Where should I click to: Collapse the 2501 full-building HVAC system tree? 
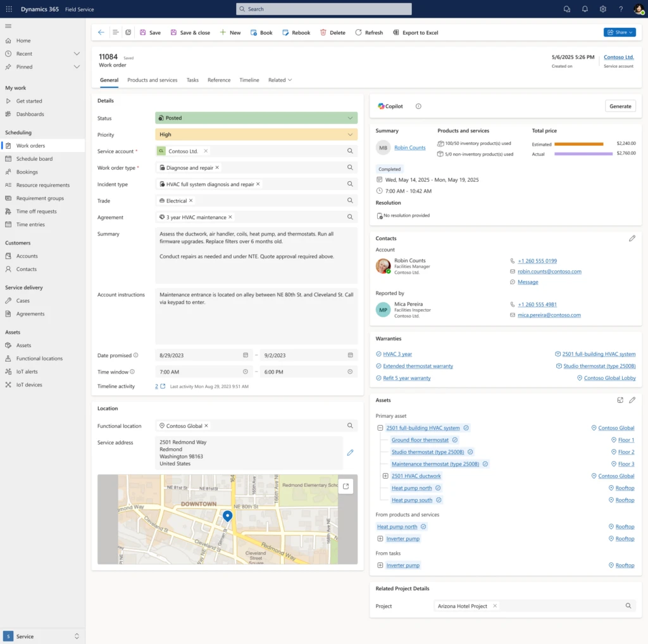tap(380, 427)
